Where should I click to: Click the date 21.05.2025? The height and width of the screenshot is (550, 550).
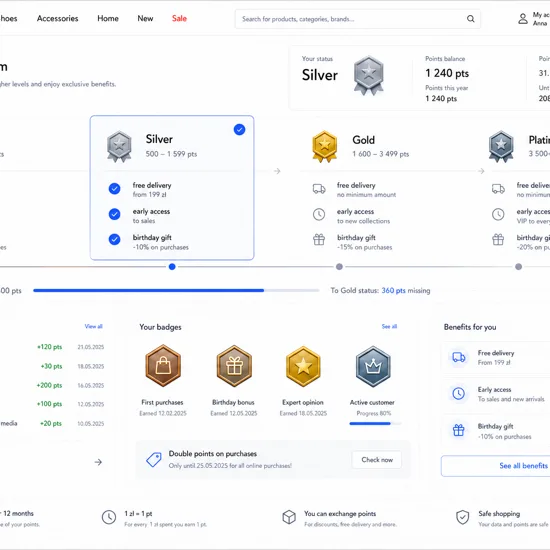tap(91, 347)
